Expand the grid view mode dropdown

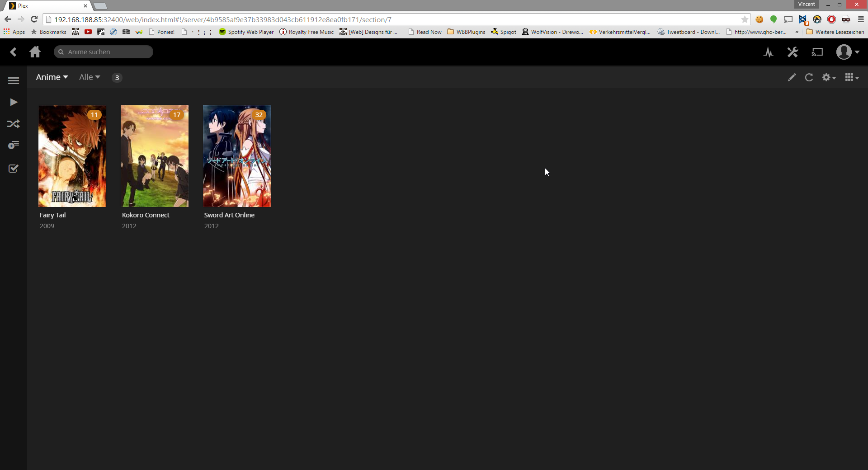851,78
